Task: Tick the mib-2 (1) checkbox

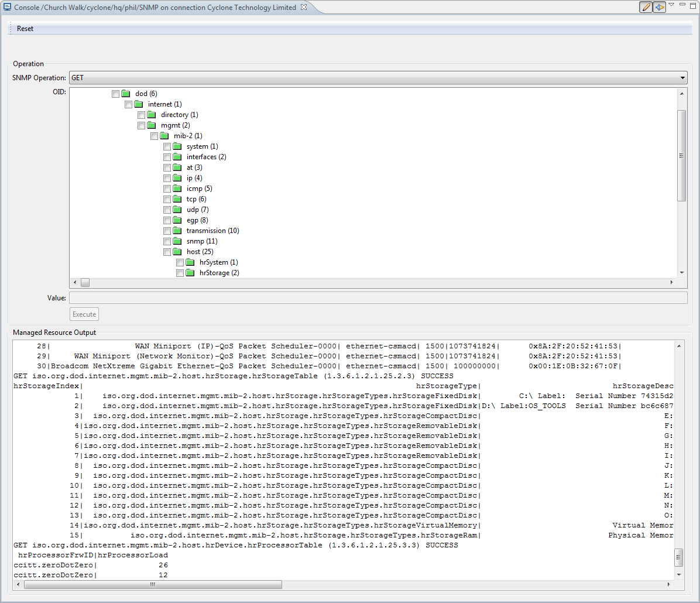Action: point(155,136)
